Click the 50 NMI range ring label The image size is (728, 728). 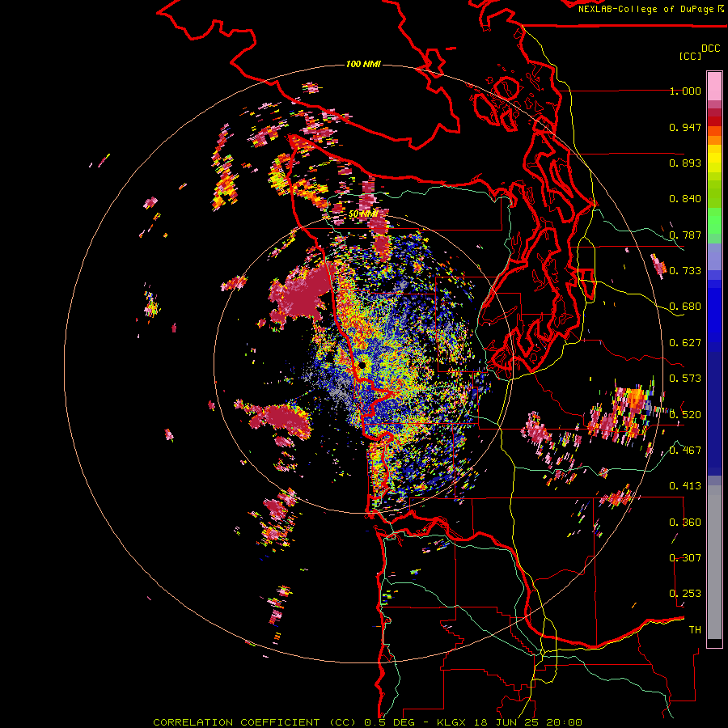tap(362, 214)
